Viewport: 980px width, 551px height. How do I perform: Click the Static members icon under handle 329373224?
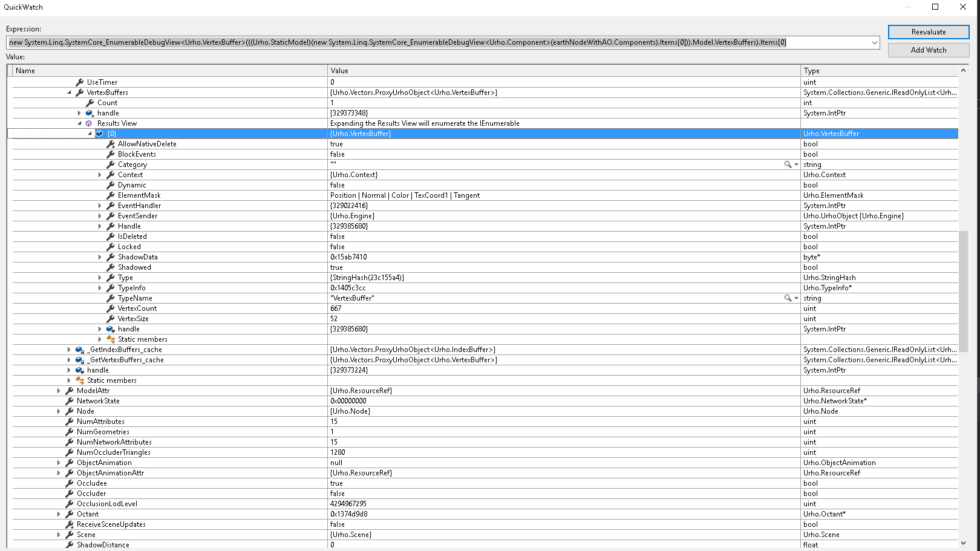(x=79, y=380)
